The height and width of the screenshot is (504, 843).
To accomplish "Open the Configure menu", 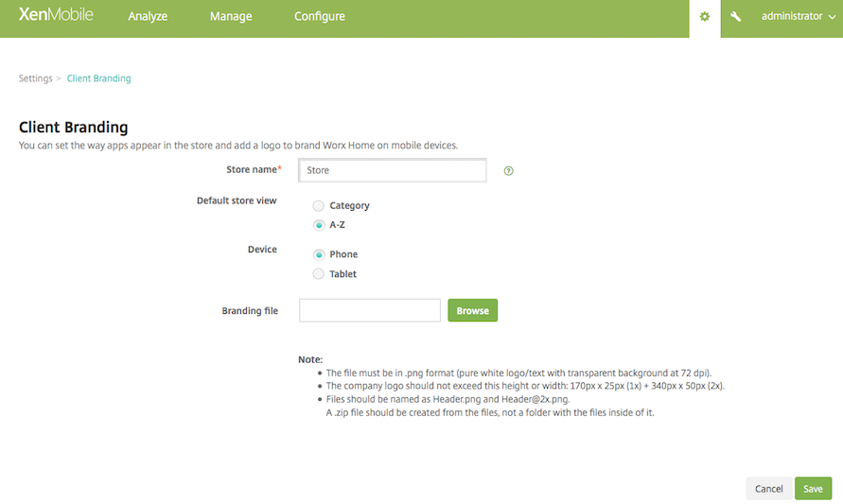I will point(320,16).
